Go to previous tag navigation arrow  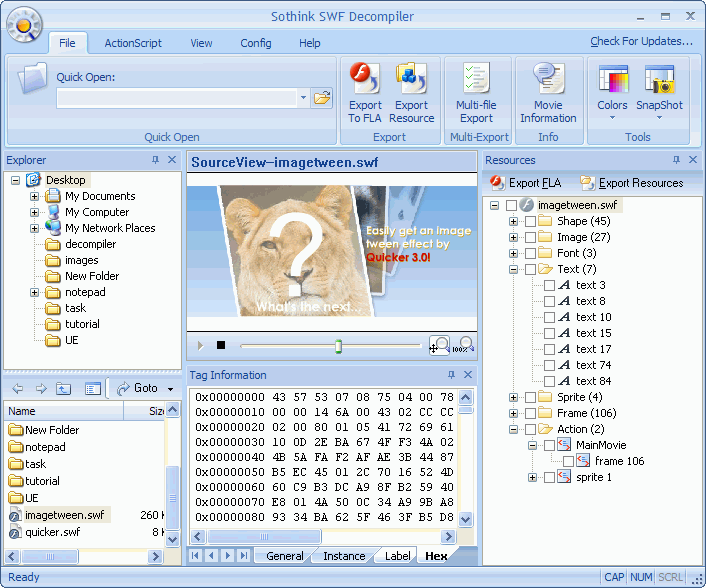point(211,556)
